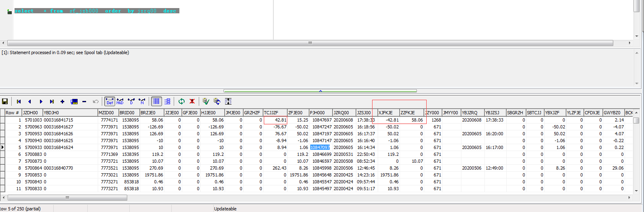Go to the previous record
Screen dimensions: 644x212
point(29,101)
